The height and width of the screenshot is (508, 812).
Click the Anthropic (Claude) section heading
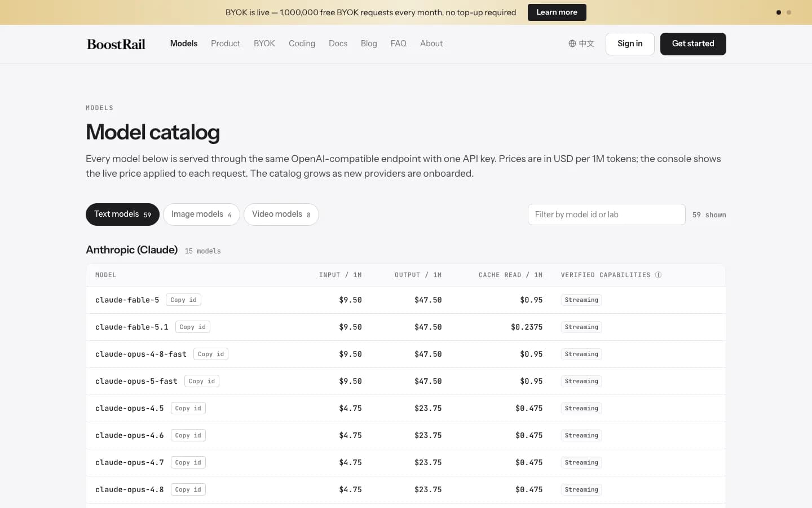tap(132, 249)
